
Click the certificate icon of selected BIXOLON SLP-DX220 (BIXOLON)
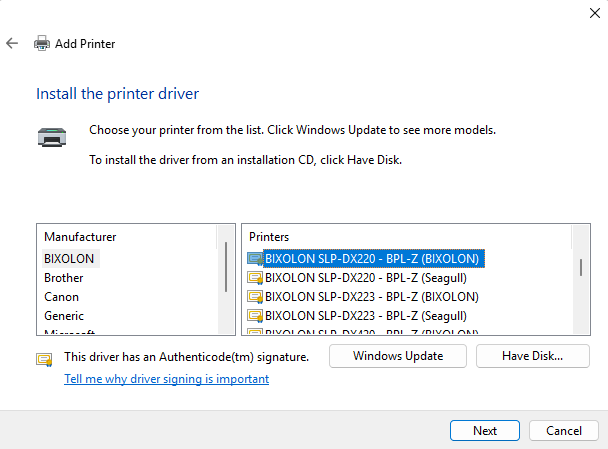point(255,259)
